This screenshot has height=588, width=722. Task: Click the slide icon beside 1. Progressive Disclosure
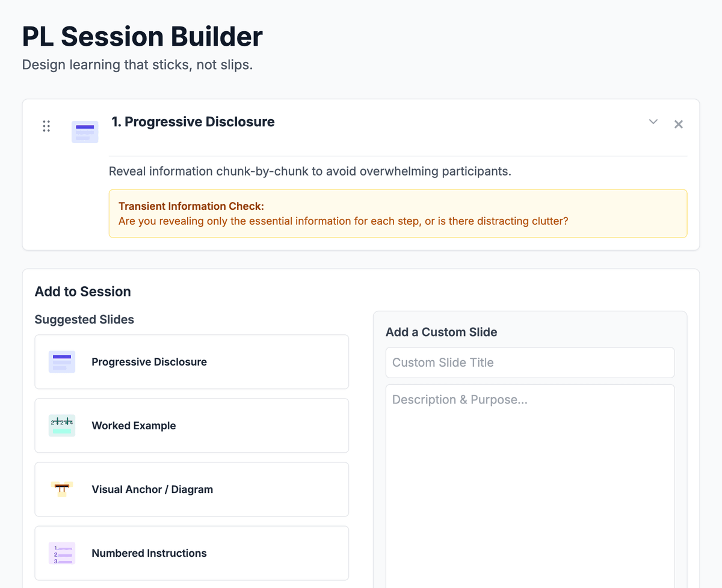click(x=85, y=132)
